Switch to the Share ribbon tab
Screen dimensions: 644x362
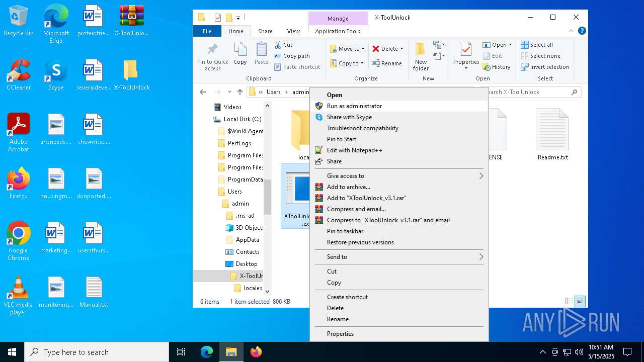tap(265, 31)
